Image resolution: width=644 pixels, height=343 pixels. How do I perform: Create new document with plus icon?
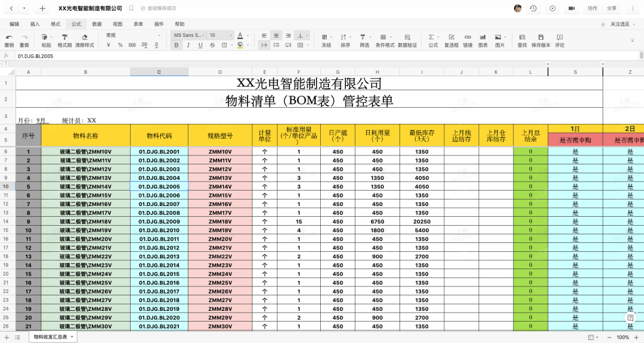click(x=42, y=8)
